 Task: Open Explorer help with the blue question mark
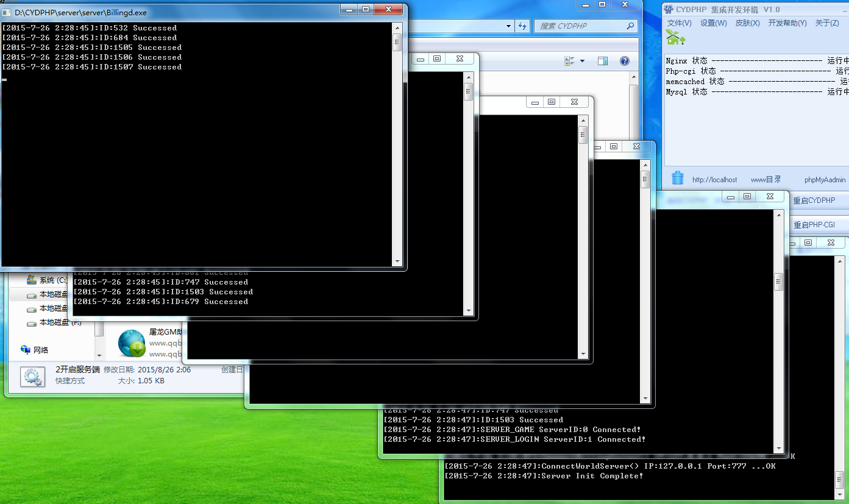tap(624, 61)
